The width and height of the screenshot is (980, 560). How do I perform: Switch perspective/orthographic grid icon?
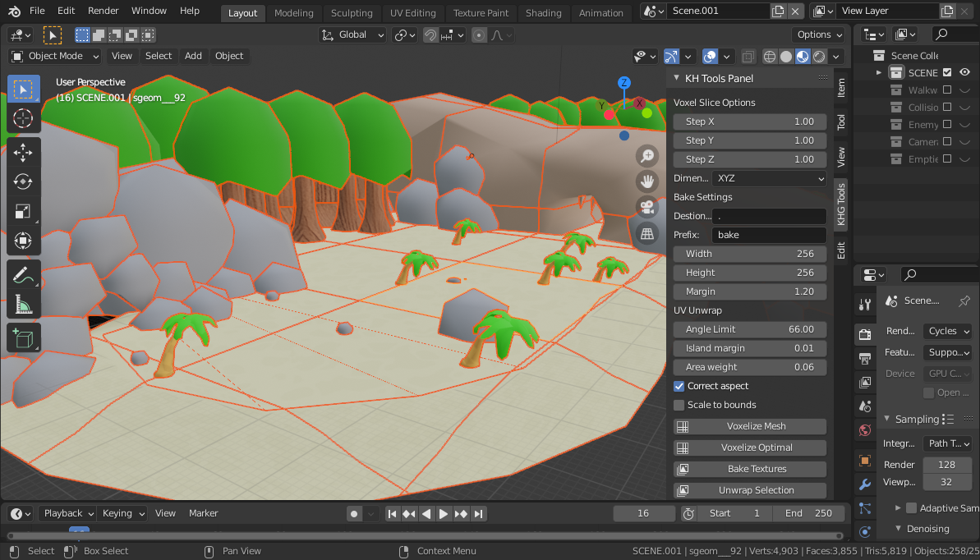click(x=647, y=233)
